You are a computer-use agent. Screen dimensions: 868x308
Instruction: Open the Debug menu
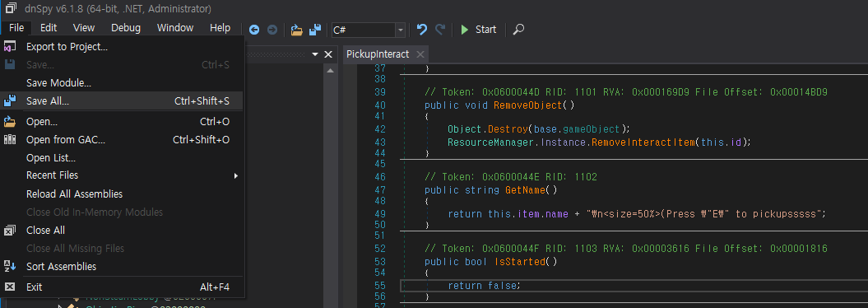coord(126,28)
